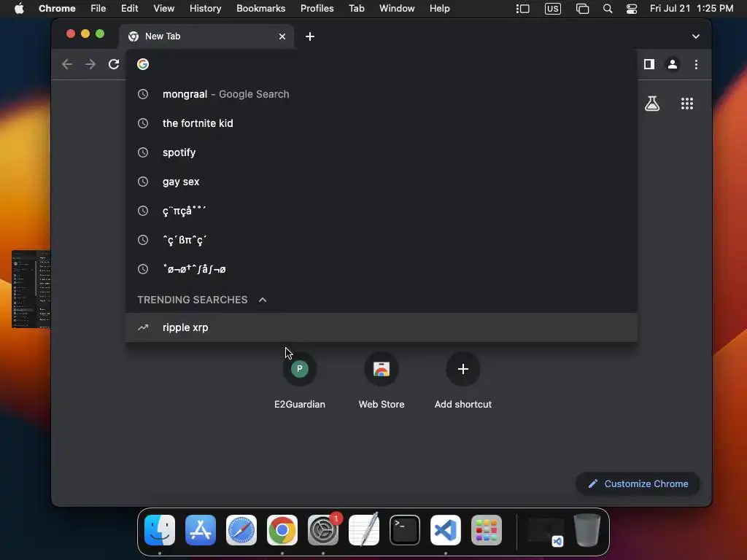The width and height of the screenshot is (747, 560).
Task: Select 'the fortnite kid' suggestion
Action: pos(381,123)
